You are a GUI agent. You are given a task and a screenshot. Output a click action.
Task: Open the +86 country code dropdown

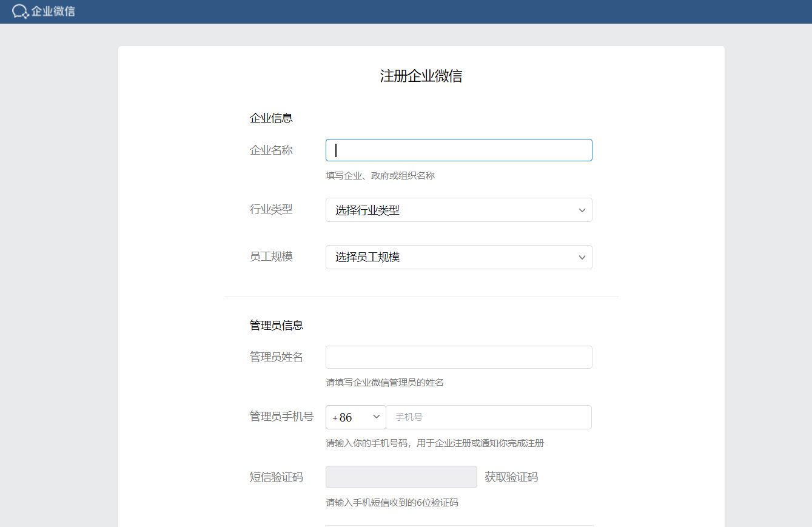click(x=356, y=417)
